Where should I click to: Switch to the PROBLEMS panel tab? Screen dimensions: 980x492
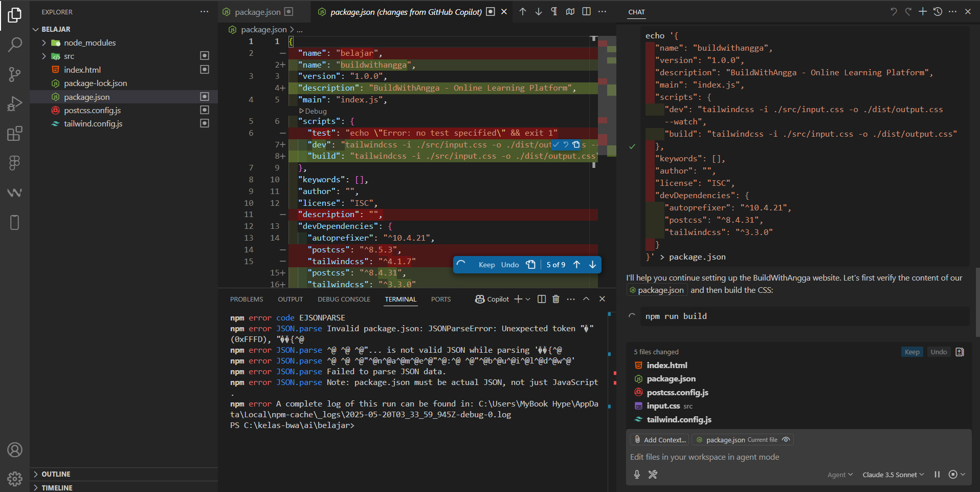click(247, 300)
